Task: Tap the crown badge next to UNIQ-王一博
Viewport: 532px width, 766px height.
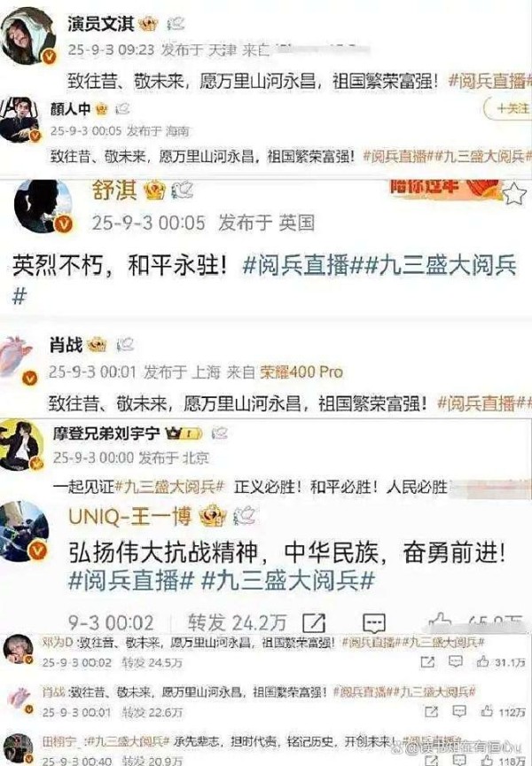Action: (x=213, y=516)
